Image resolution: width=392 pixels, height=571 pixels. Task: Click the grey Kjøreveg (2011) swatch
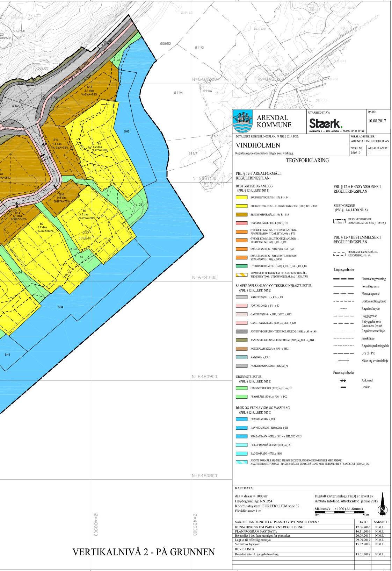pos(242,297)
